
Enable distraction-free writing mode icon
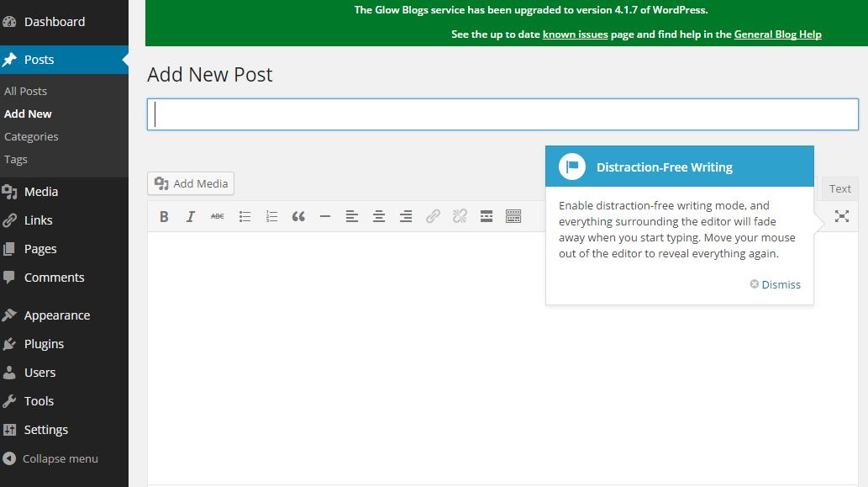[842, 217]
